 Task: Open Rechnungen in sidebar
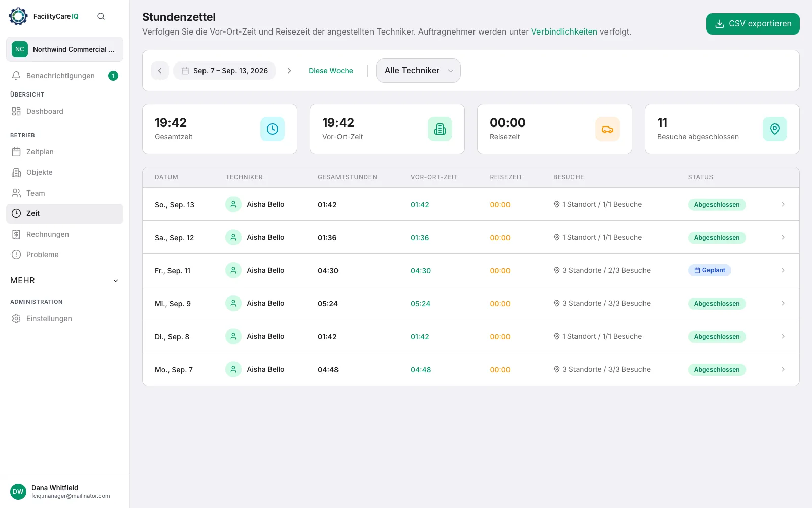pyautogui.click(x=64, y=234)
